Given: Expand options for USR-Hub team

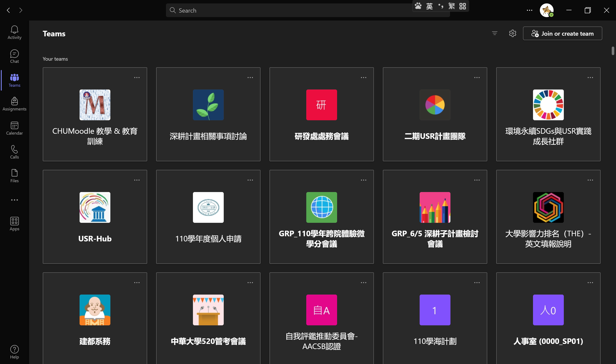Looking at the screenshot, I should point(137,180).
